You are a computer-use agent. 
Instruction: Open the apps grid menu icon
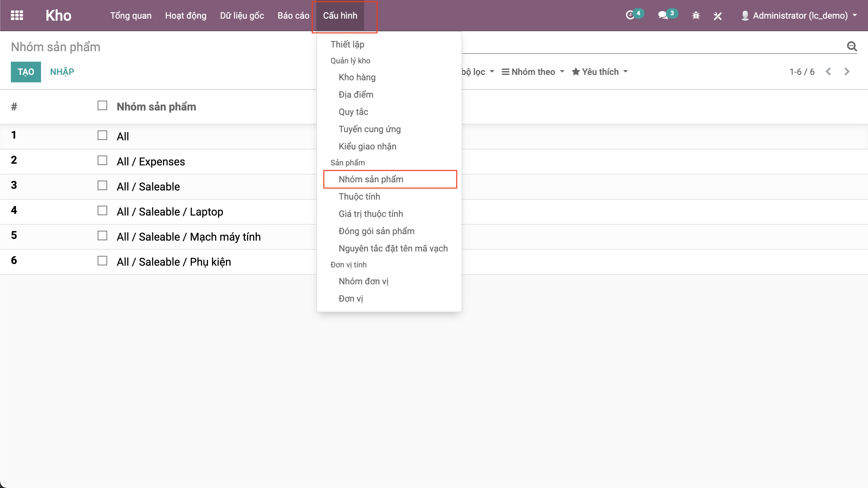pos(17,15)
